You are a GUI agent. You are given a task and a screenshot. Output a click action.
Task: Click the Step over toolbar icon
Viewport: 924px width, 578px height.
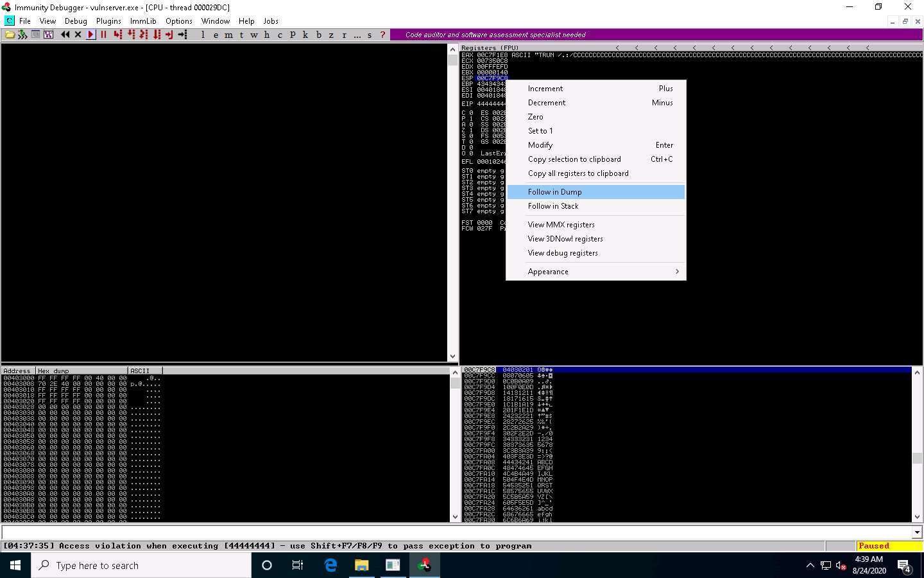(132, 35)
